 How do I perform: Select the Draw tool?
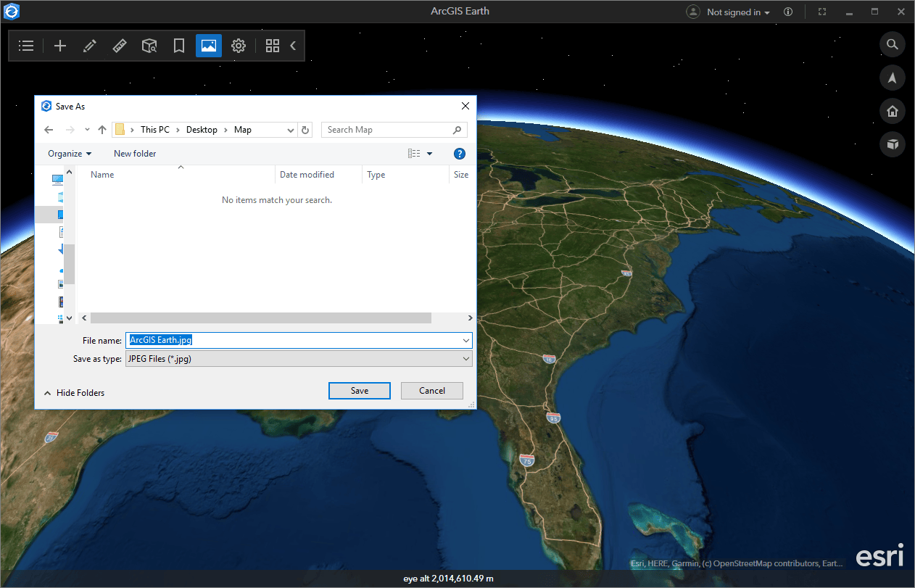(x=89, y=45)
